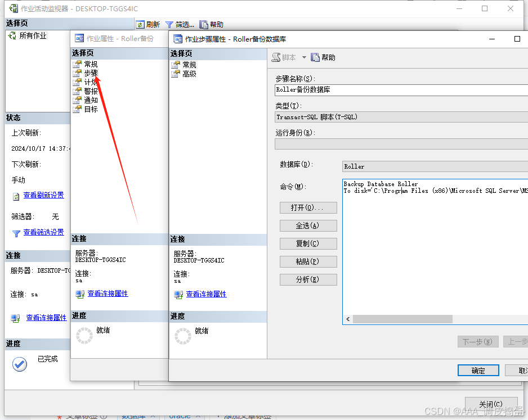Click the 就绪 progress spinner in 作业属性
Screen dimensions: 528x420
pyautogui.click(x=84, y=336)
